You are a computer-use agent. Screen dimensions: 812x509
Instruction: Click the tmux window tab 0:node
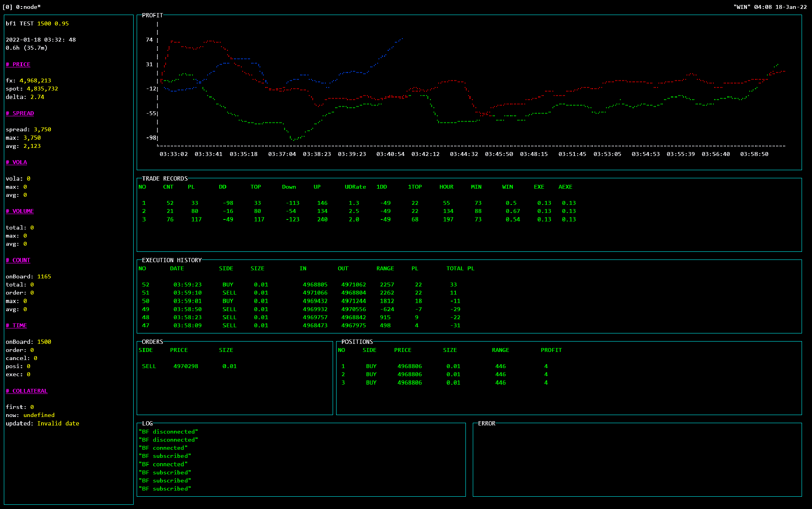[28, 7]
